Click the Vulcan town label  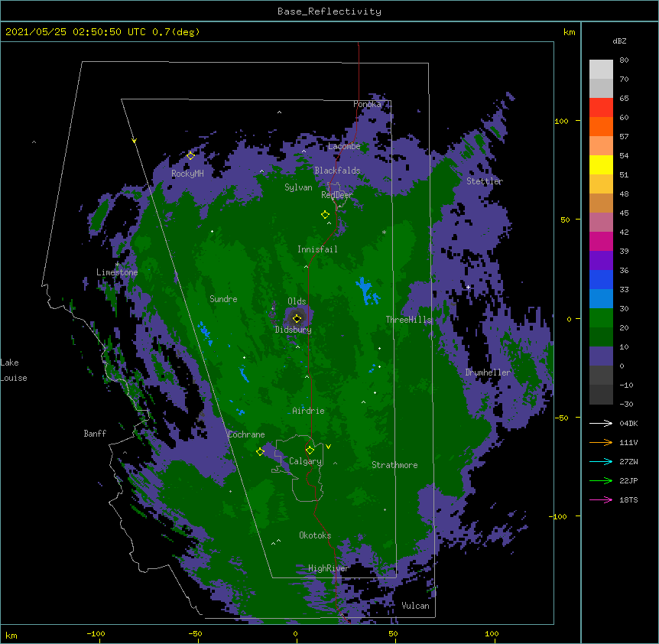(x=415, y=606)
